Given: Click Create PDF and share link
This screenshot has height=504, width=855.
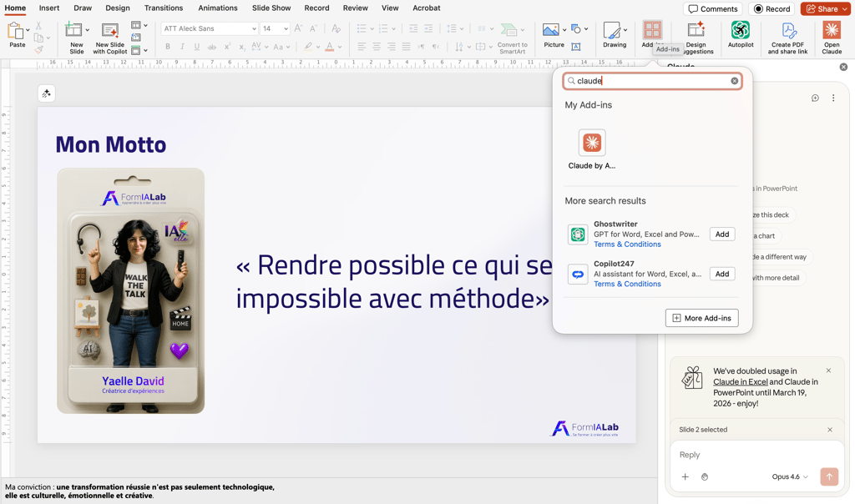Looking at the screenshot, I should [x=787, y=37].
